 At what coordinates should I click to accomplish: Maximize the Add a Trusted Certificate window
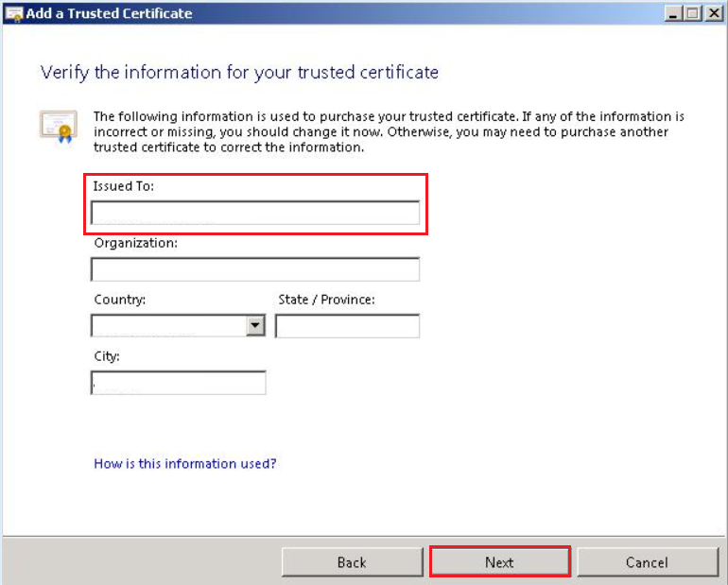pos(692,13)
